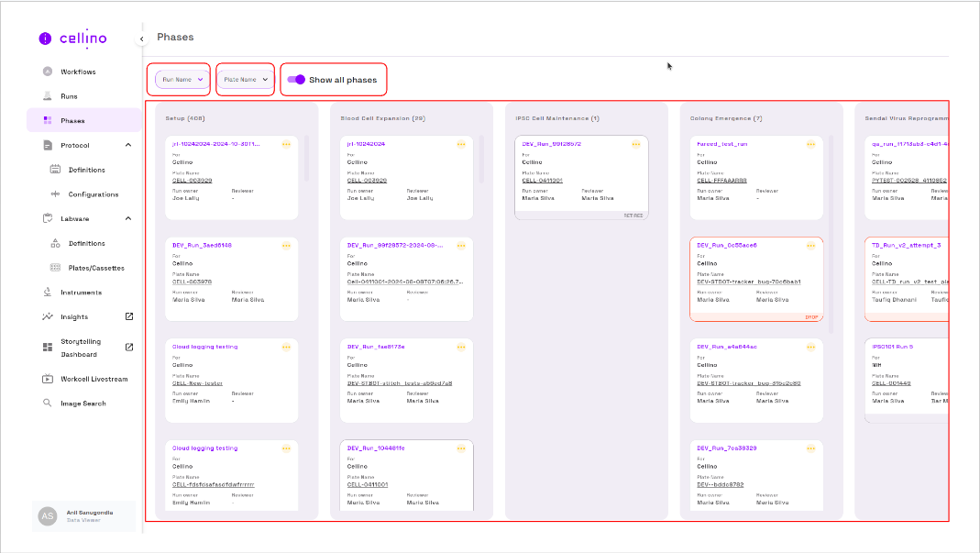This screenshot has width=980, height=553.
Task: Select the Configurations icon under Protocol
Action: pyautogui.click(x=57, y=194)
